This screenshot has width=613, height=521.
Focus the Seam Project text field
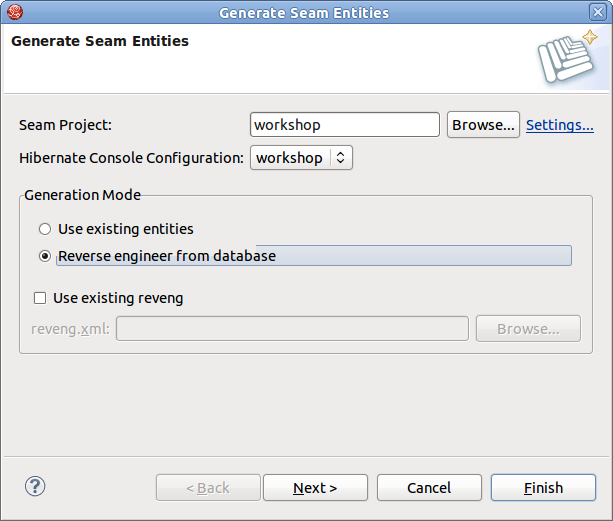(344, 125)
